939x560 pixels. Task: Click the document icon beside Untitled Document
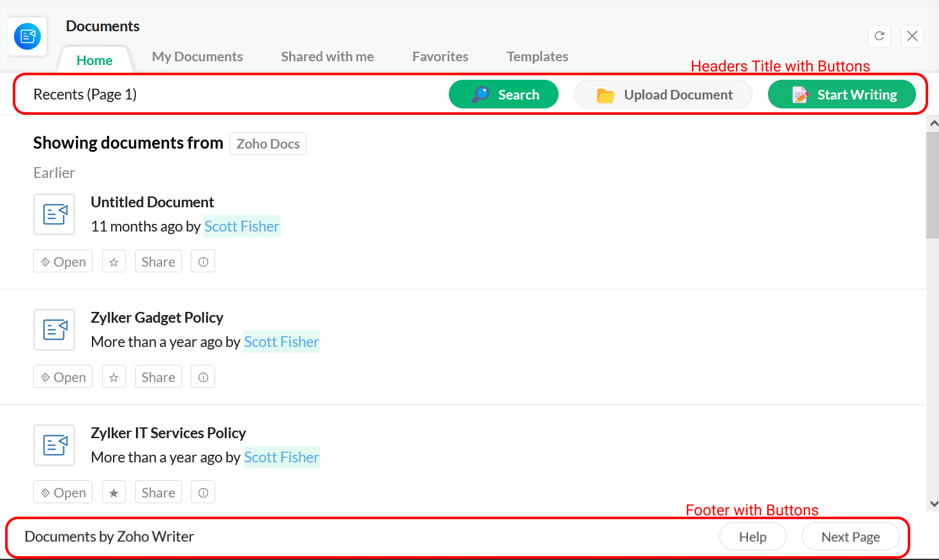coord(54,214)
